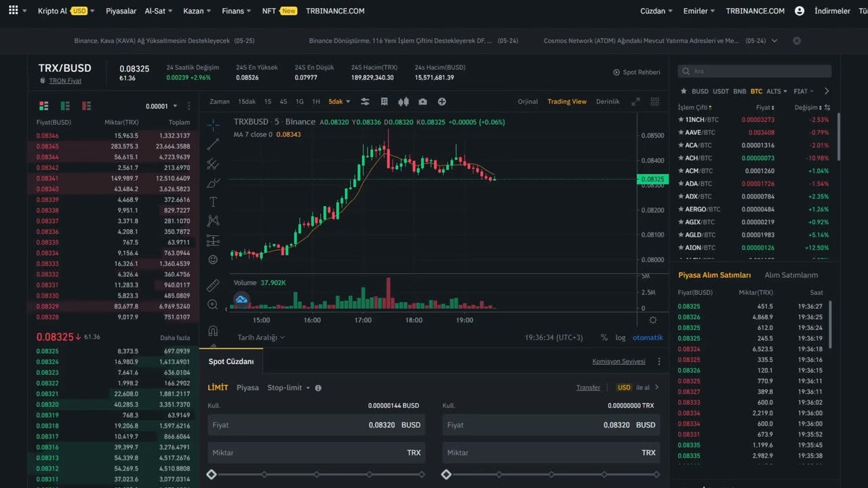This screenshot has width=868, height=488.
Task: Select the prediction and measurement tool
Action: [x=213, y=241]
